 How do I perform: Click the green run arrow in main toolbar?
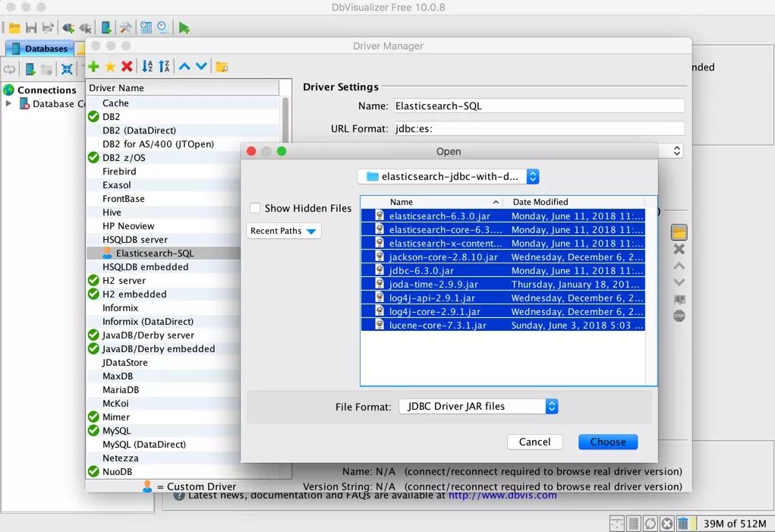pos(184,28)
